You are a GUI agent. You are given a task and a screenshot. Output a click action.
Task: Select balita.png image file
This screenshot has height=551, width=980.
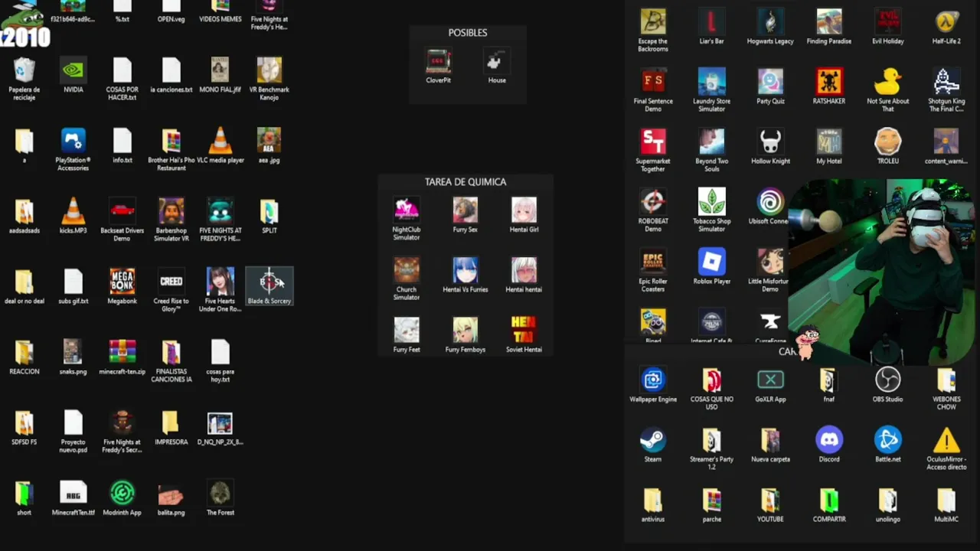coord(171,493)
